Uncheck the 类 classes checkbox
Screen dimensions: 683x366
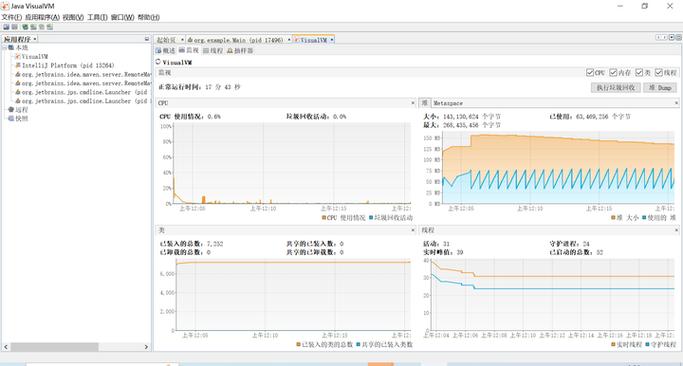click(639, 73)
